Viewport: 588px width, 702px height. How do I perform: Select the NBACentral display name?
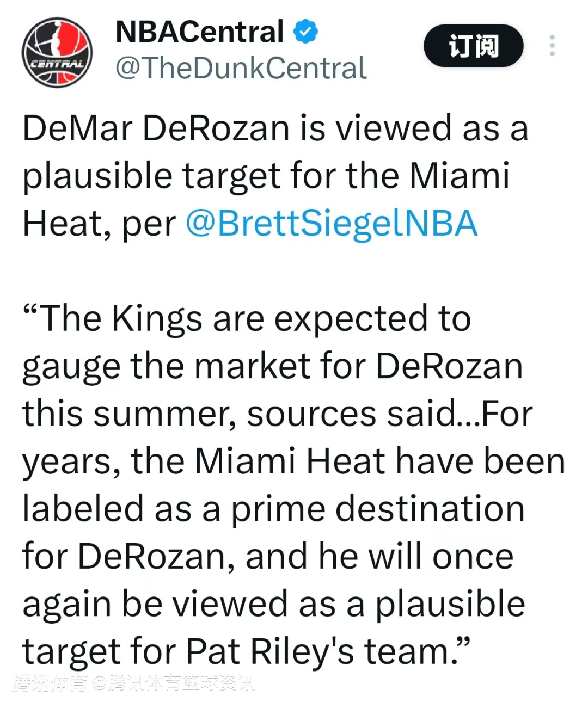point(200,32)
